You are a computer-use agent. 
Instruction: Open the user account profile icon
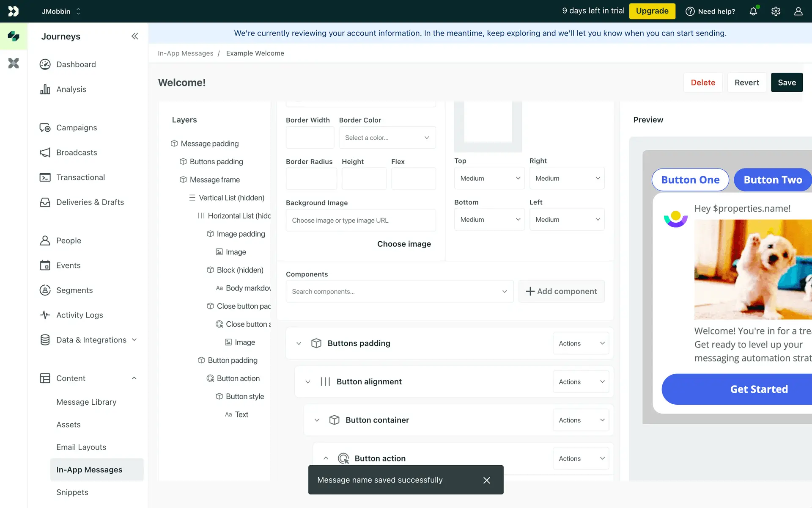[x=798, y=11]
